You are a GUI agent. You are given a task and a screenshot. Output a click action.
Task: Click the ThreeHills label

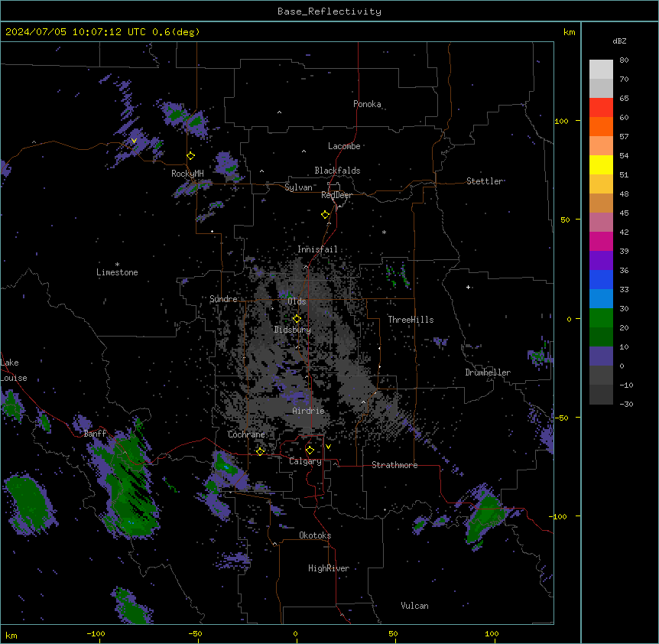coord(411,320)
